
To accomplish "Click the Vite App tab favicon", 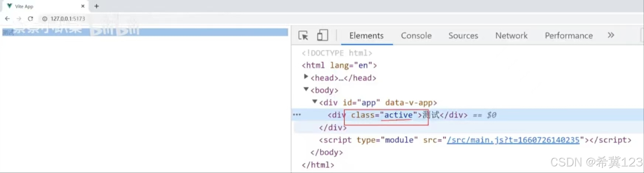I will click(10, 6).
